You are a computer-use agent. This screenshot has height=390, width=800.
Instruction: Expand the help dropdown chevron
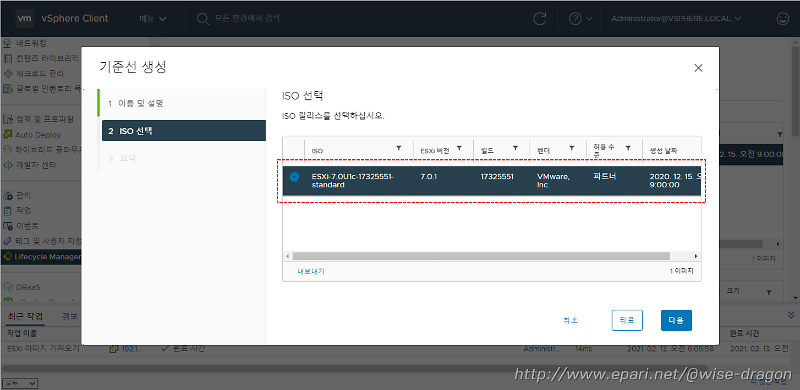click(x=589, y=19)
